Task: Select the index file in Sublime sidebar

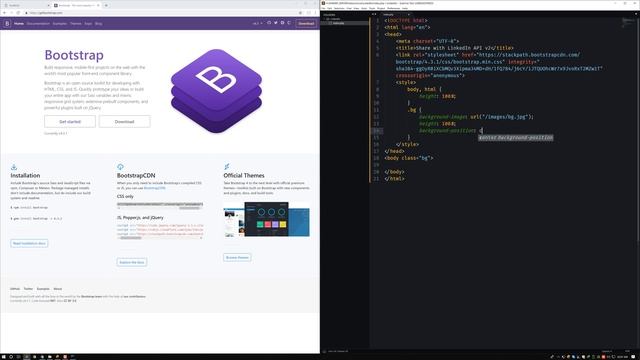Action: click(x=338, y=23)
